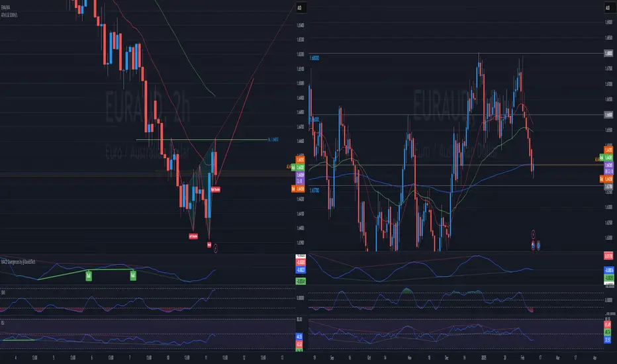Click the 'Feb' label on right time axis

522,357
